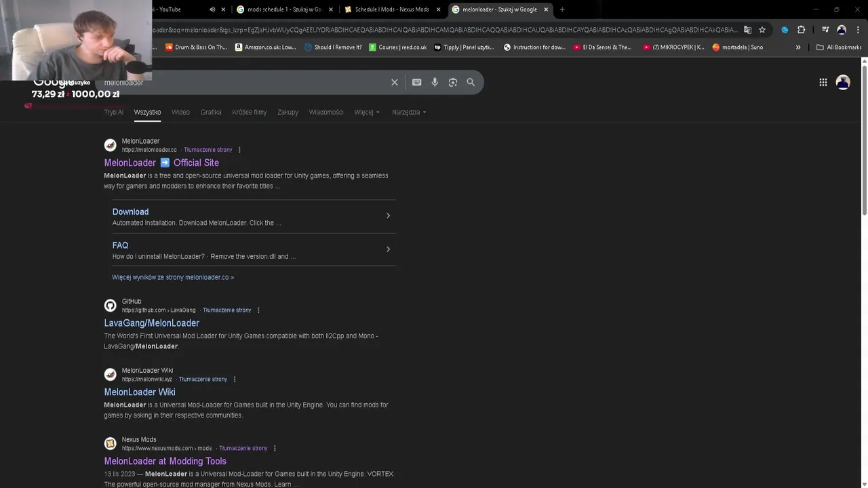Click Tłumaczenie strony for Nexus Mods result

243,449
